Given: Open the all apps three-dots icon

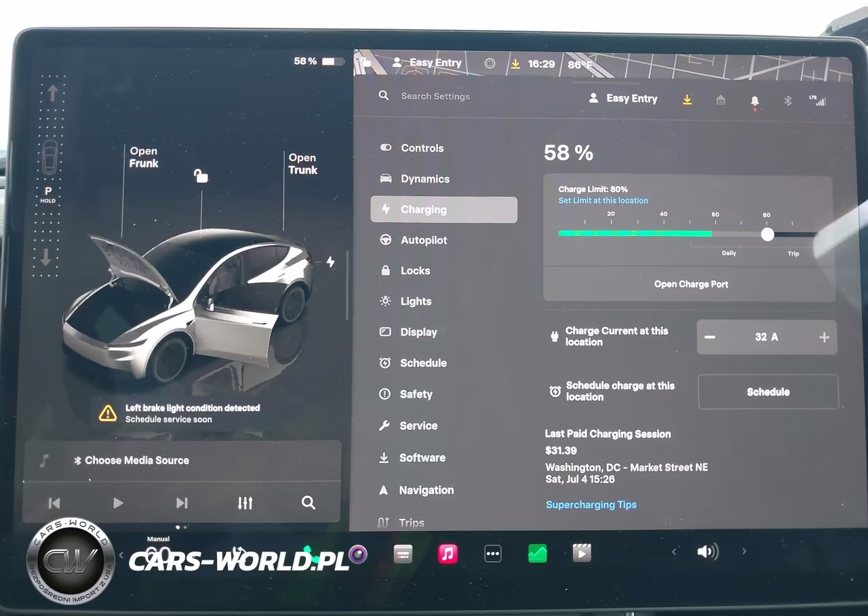Looking at the screenshot, I should [493, 554].
